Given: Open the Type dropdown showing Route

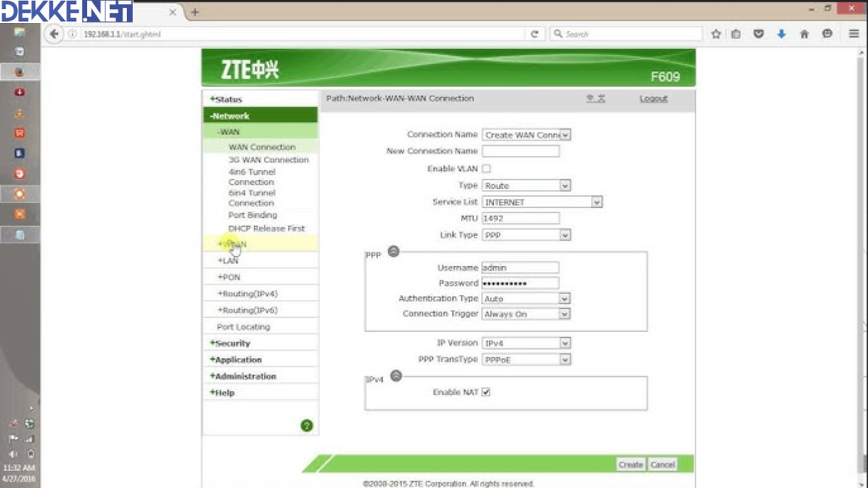Looking at the screenshot, I should coord(526,186).
